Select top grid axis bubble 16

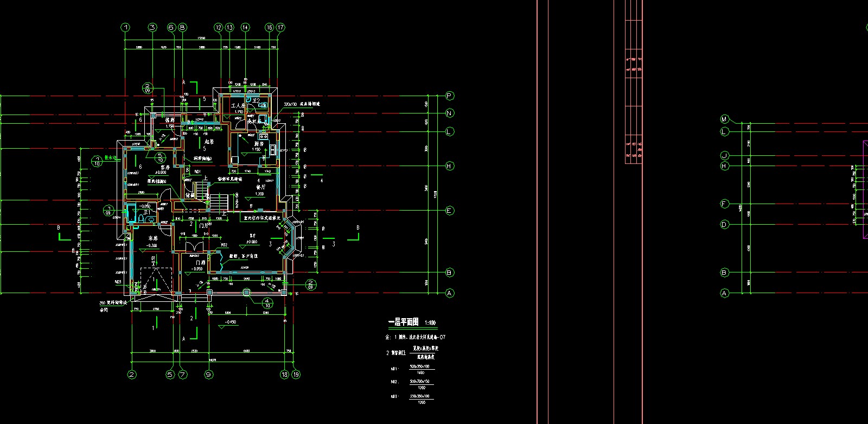tap(270, 27)
